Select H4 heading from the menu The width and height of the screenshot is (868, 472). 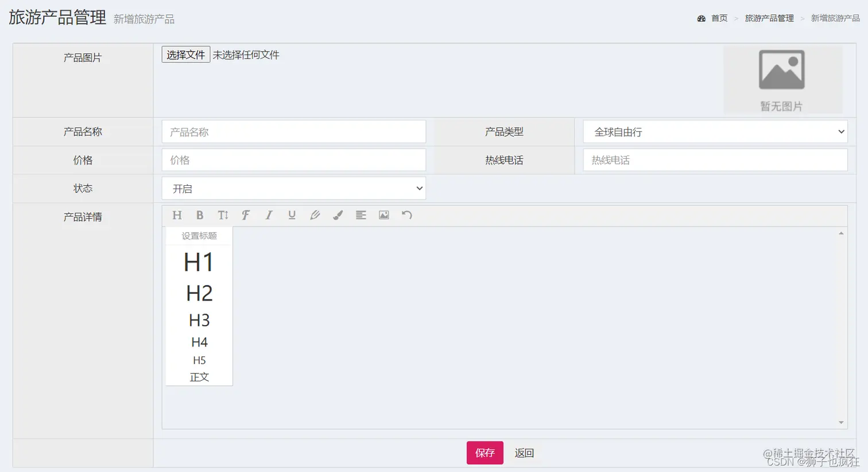[199, 342]
